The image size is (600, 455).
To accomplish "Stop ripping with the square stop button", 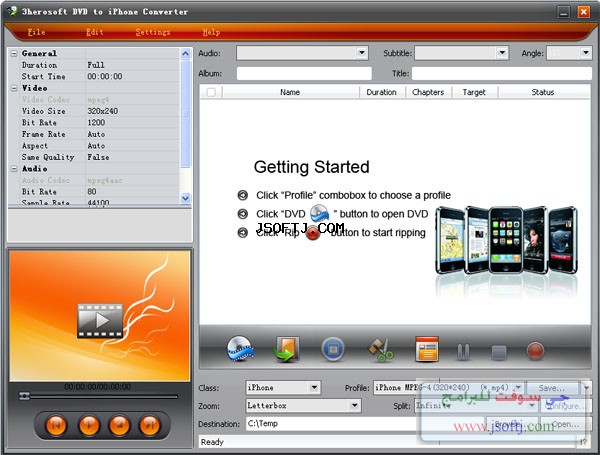I will point(499,352).
